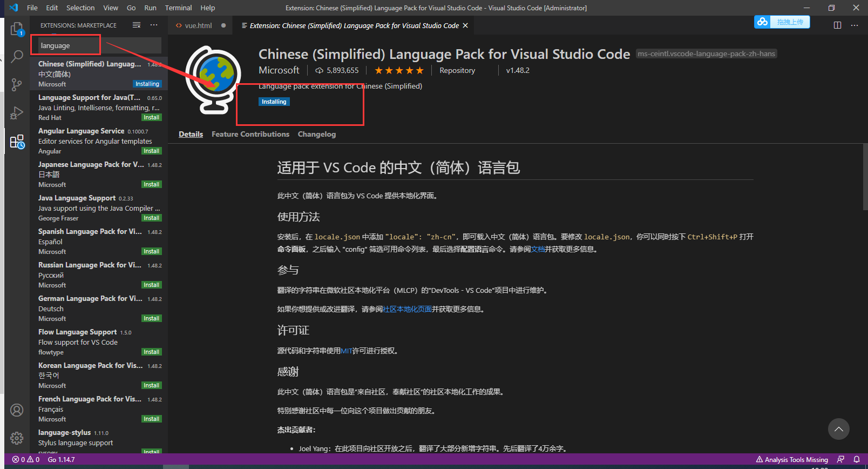Split the editor to the right
Screen dimensions: 868x469
tap(837, 25)
